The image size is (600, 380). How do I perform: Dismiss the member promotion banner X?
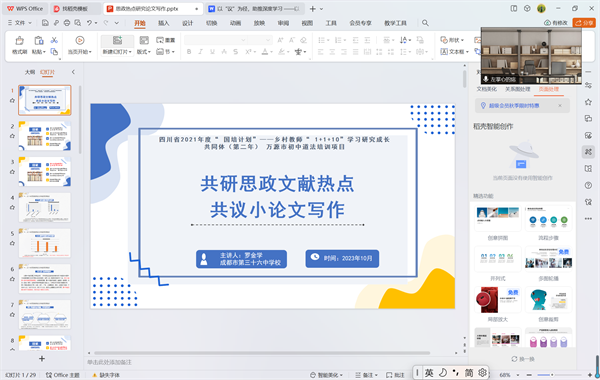click(x=560, y=106)
